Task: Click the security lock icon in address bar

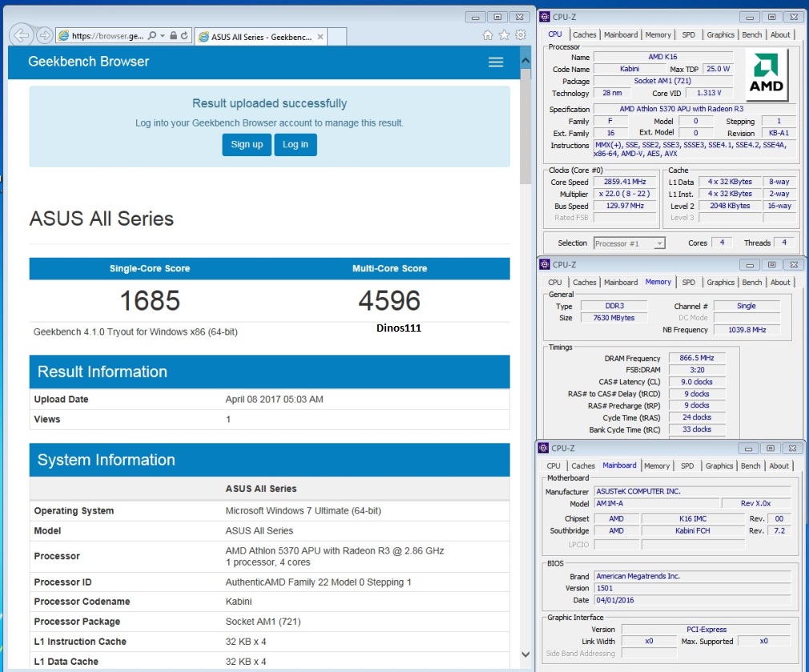Action: 173,35
